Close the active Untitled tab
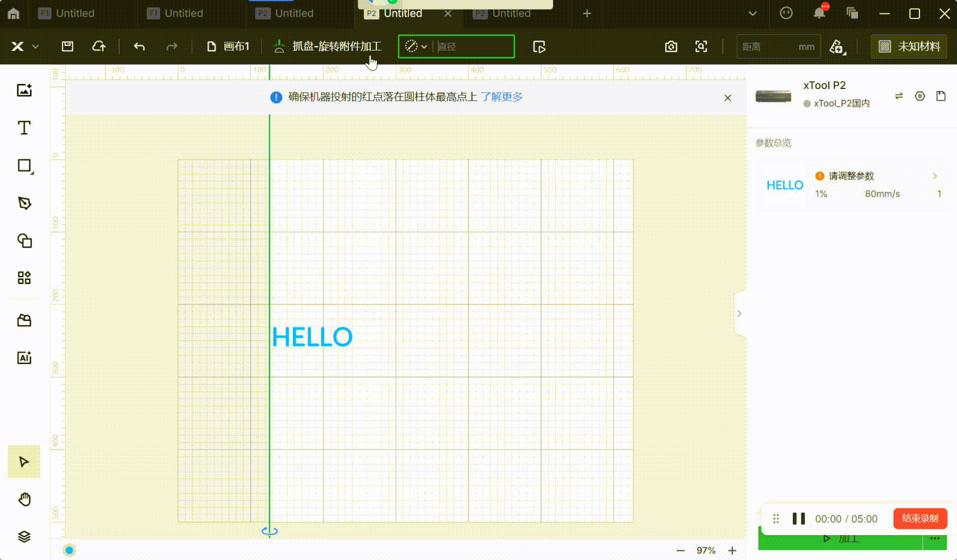957x560 pixels. click(x=448, y=13)
